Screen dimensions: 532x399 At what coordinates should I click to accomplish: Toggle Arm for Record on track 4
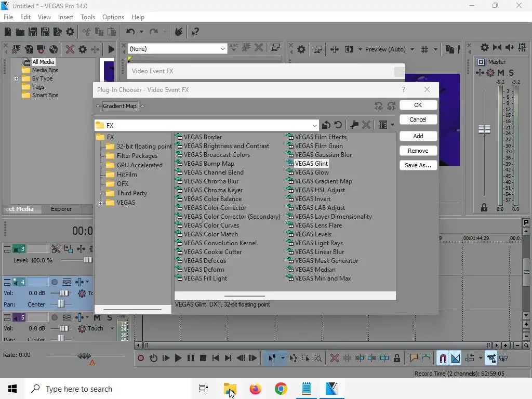pos(54,282)
